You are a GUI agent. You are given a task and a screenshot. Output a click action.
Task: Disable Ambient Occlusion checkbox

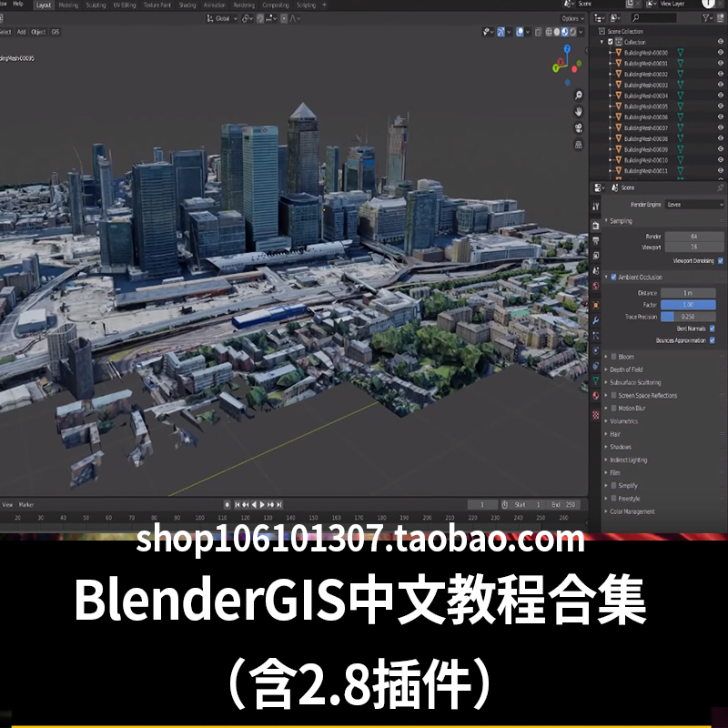(x=613, y=278)
